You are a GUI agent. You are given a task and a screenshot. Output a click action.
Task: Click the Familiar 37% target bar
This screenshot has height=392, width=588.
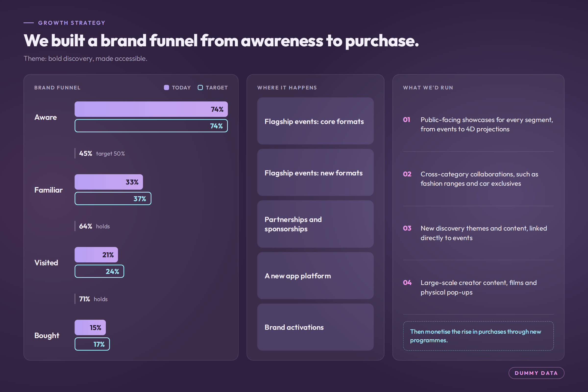pyautogui.click(x=113, y=198)
